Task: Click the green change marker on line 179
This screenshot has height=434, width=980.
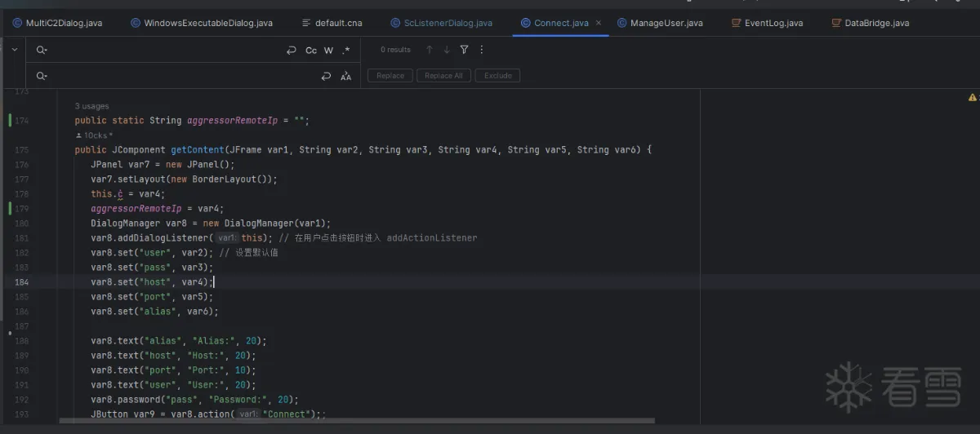Action: [x=10, y=209]
